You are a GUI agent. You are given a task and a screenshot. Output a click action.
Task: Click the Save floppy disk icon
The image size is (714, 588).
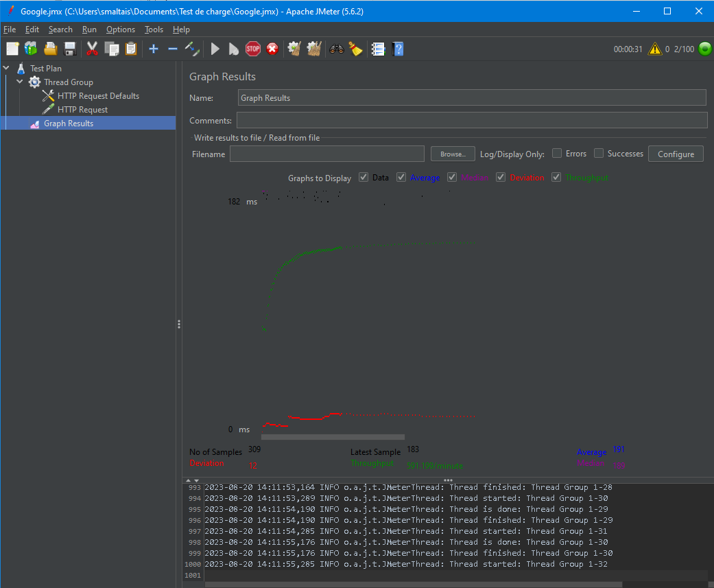[x=69, y=49]
